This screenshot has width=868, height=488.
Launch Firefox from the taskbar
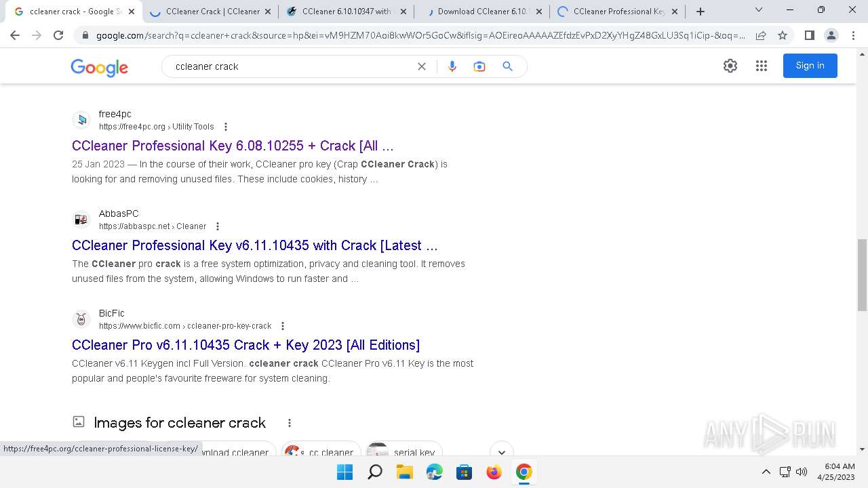(494, 472)
